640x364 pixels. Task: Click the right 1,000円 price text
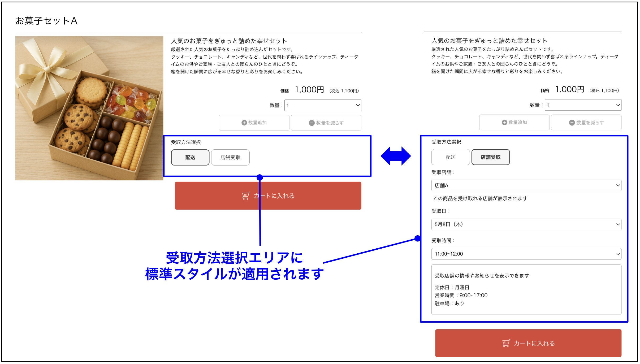(x=570, y=89)
